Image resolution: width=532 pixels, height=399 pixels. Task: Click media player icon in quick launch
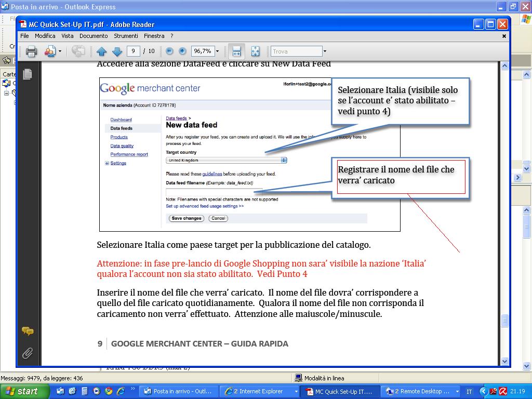click(x=96, y=391)
